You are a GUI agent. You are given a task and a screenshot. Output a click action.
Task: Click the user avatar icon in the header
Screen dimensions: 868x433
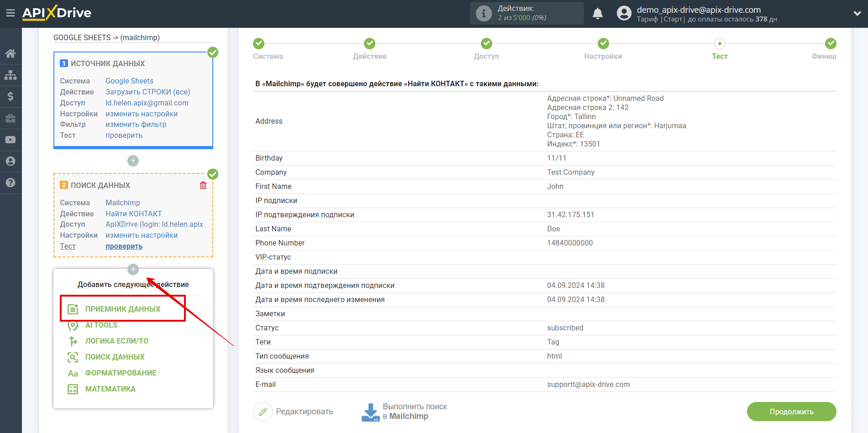(x=624, y=13)
